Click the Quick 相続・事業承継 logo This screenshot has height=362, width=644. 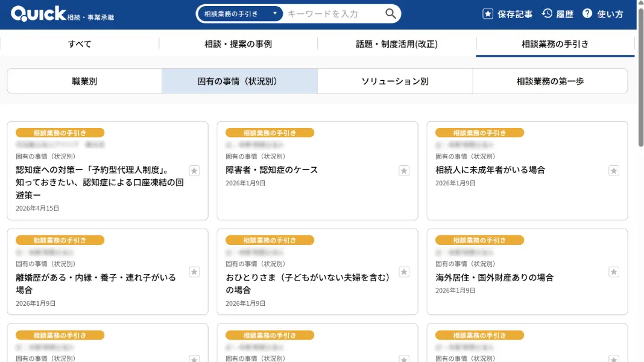pos(63,14)
